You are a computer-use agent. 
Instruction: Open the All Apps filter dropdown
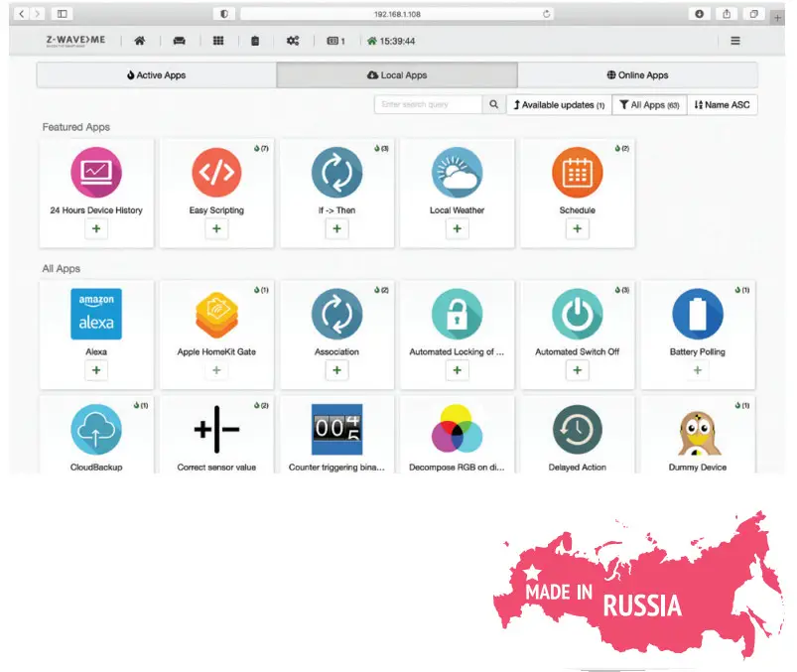click(x=649, y=104)
